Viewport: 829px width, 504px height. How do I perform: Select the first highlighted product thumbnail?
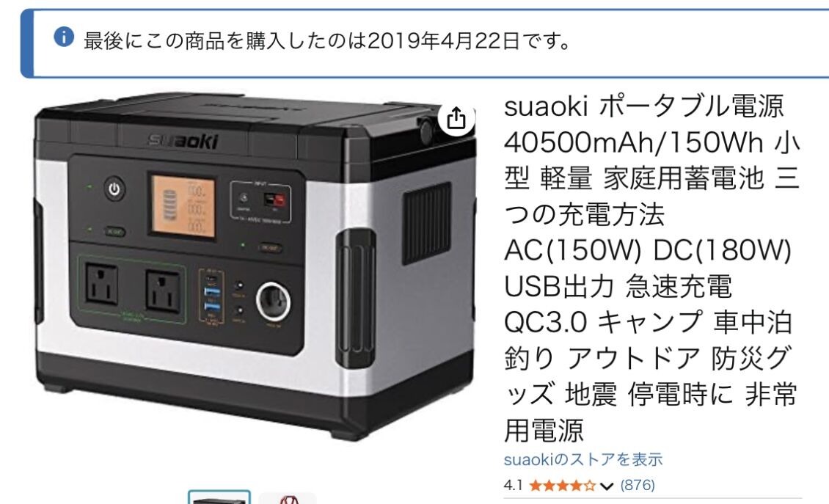pyautogui.click(x=219, y=497)
